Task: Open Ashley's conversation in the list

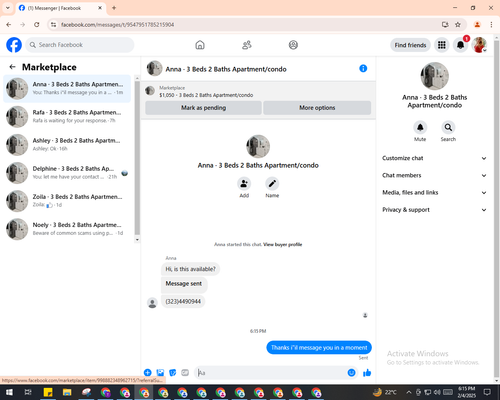Action: click(67, 145)
